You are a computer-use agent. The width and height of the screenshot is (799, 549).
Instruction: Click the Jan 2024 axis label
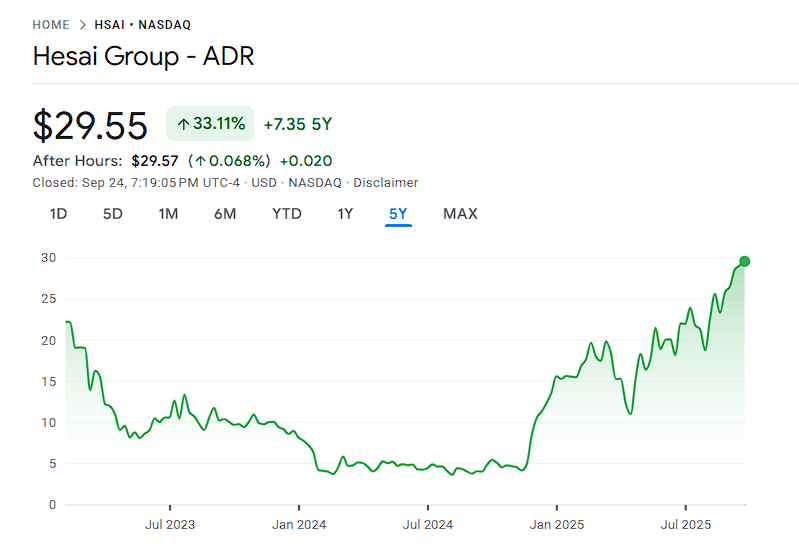299,525
